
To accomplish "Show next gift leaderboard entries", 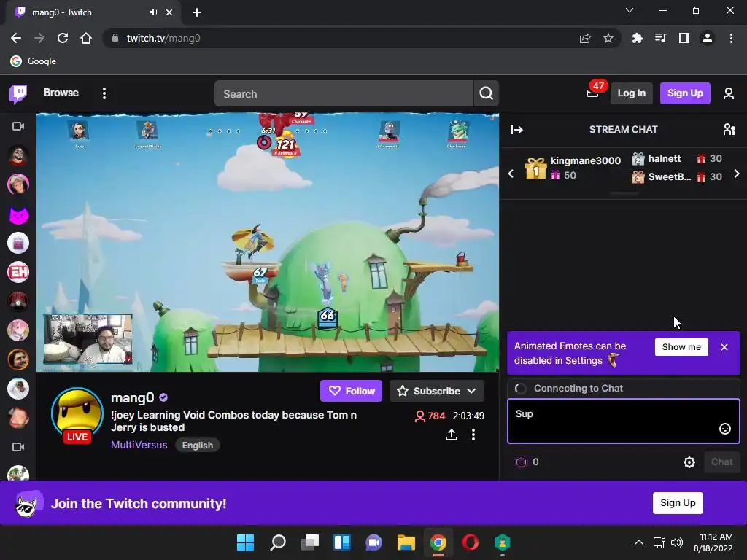I will pyautogui.click(x=737, y=174).
